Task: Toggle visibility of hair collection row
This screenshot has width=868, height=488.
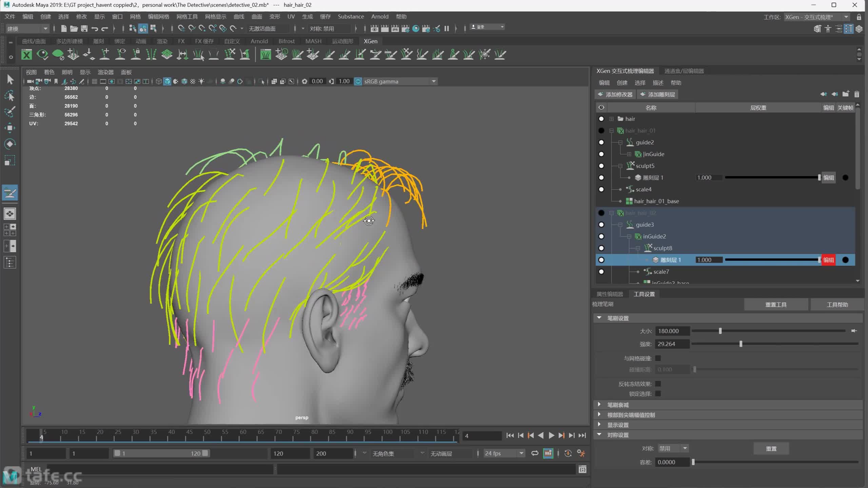Action: tap(601, 119)
